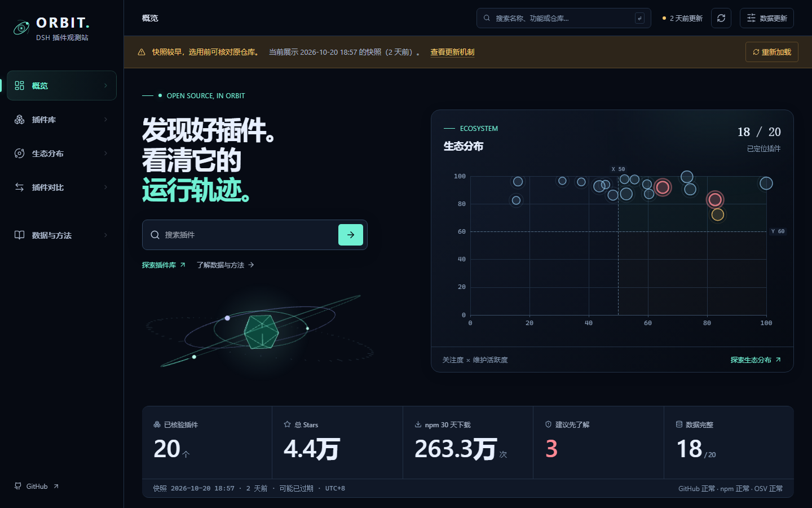
Task: Follow the 探索插件库 link
Action: (x=164, y=265)
